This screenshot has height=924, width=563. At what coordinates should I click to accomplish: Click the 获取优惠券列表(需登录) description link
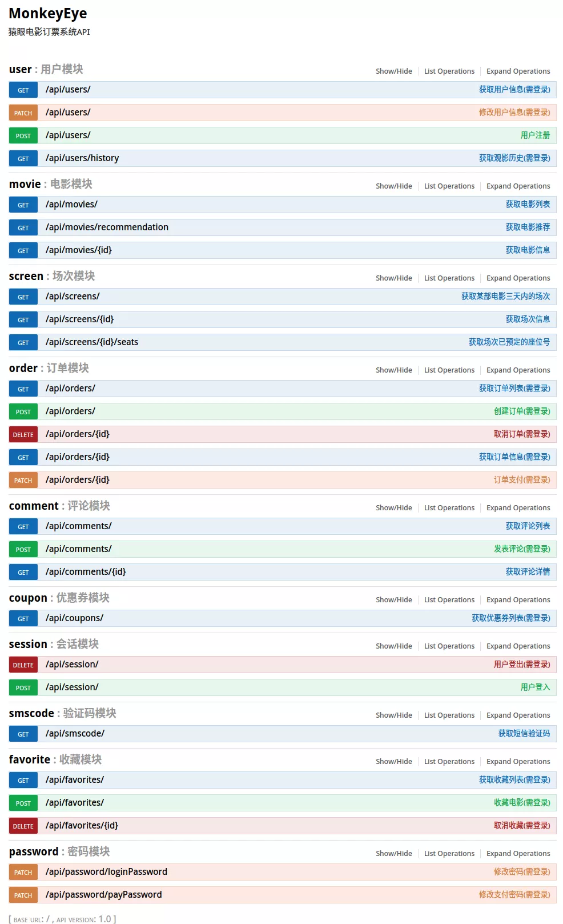coord(511,618)
